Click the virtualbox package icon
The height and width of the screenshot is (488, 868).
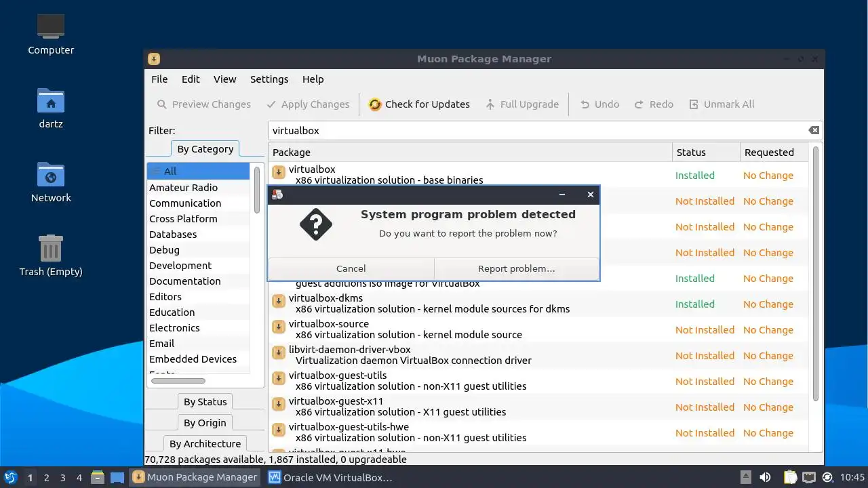278,172
